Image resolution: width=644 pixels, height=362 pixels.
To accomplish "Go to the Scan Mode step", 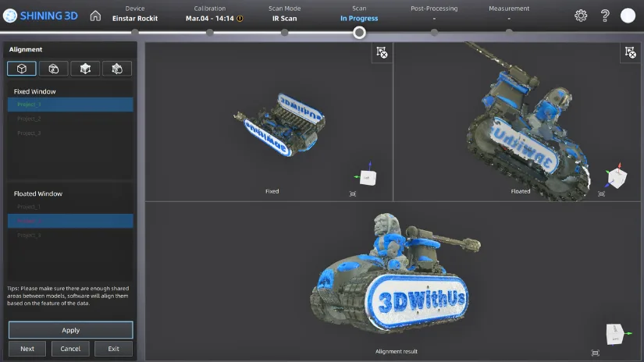I will pyautogui.click(x=284, y=13).
